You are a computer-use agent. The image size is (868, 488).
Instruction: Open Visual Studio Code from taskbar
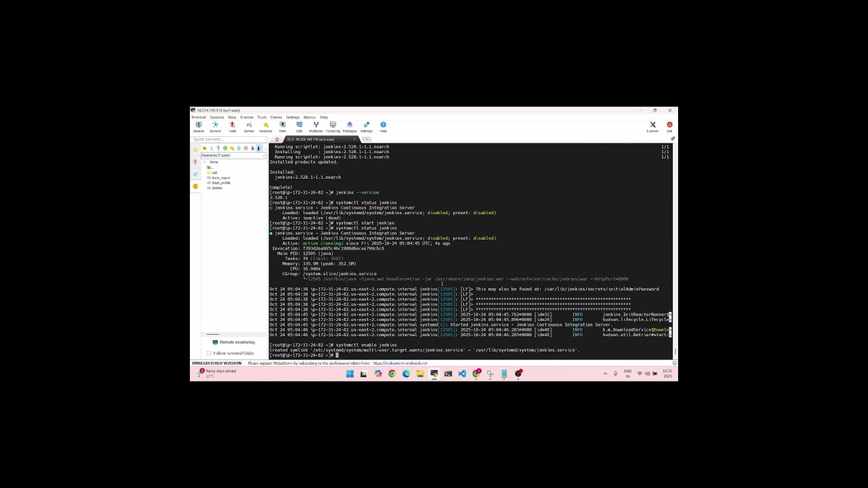(462, 373)
